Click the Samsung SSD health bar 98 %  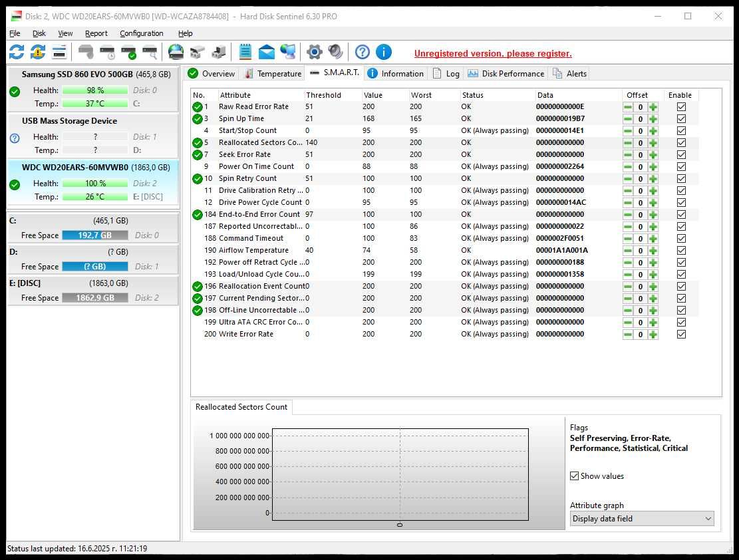pos(94,90)
